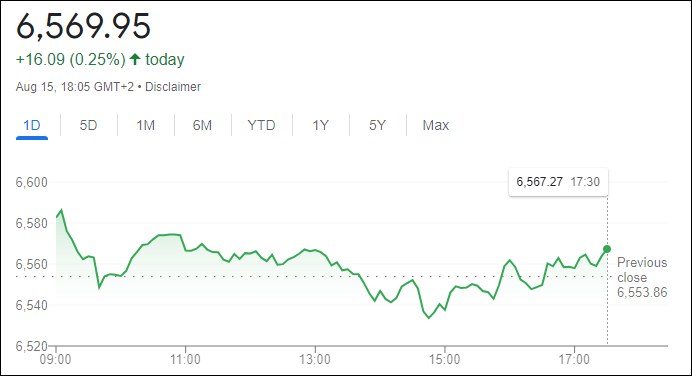Open the Max range tab
Viewport: 692px width, 376px height.
[436, 126]
